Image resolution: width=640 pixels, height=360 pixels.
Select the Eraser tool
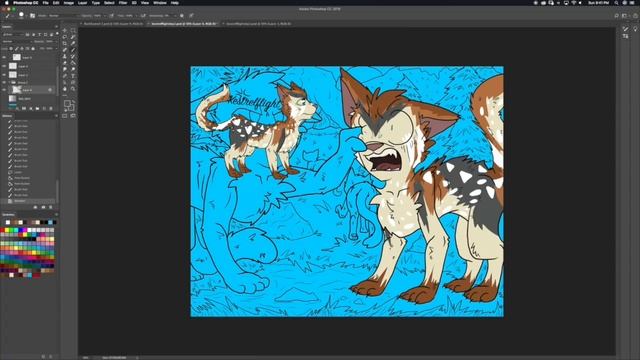[65, 63]
